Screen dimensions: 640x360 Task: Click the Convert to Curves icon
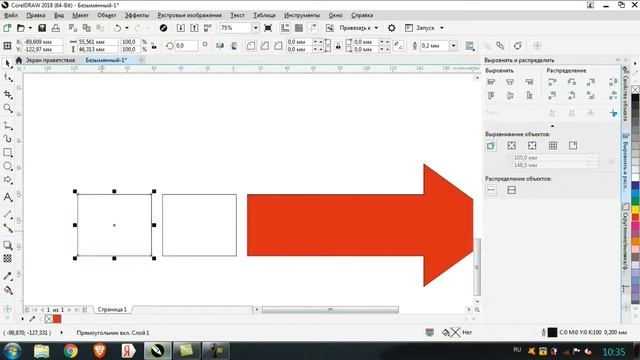518,46
